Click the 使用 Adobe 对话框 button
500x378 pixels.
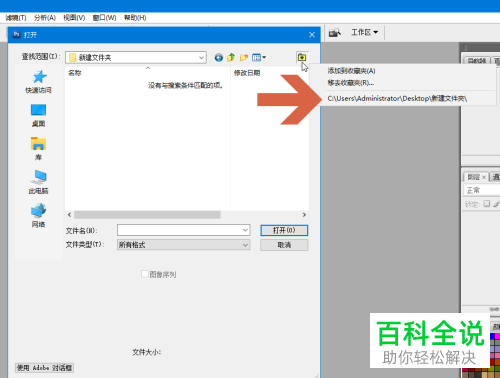pyautogui.click(x=44, y=368)
